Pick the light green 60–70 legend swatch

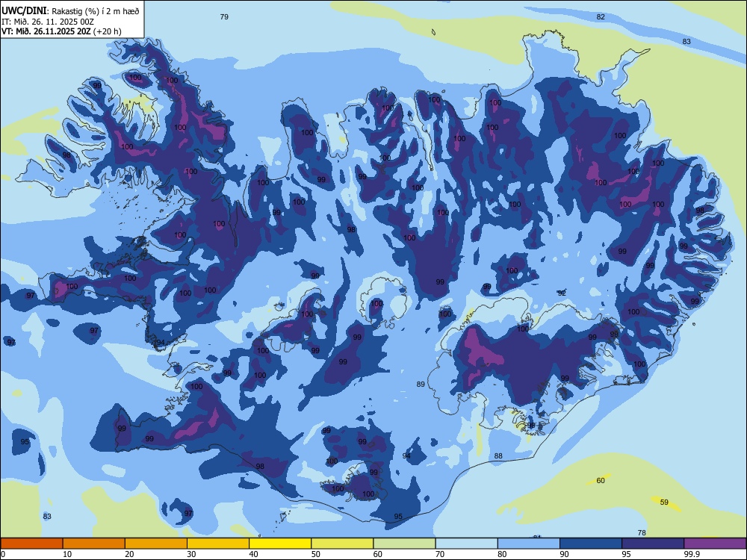click(x=404, y=544)
